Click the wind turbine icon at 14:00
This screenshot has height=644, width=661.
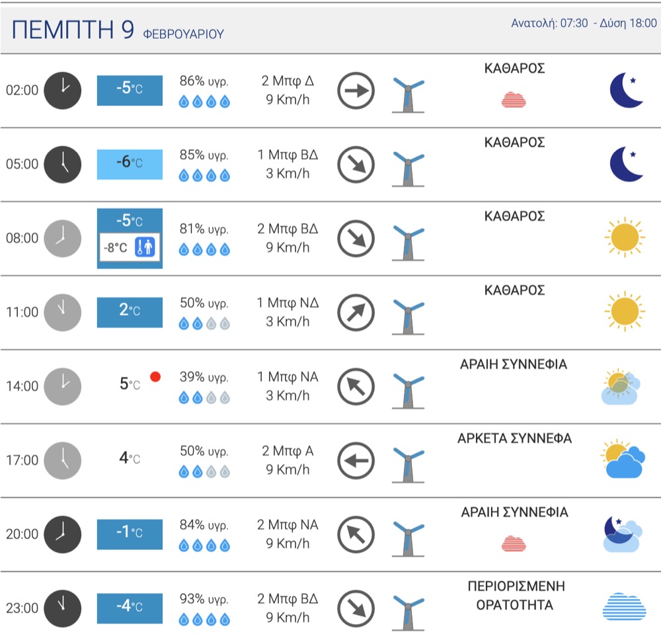point(408,391)
